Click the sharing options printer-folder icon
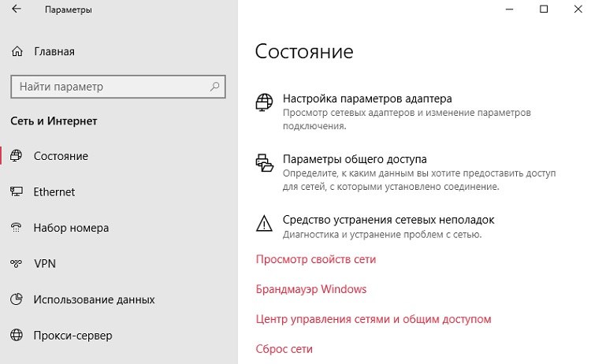Screen dimensions: 591x364 (264, 163)
